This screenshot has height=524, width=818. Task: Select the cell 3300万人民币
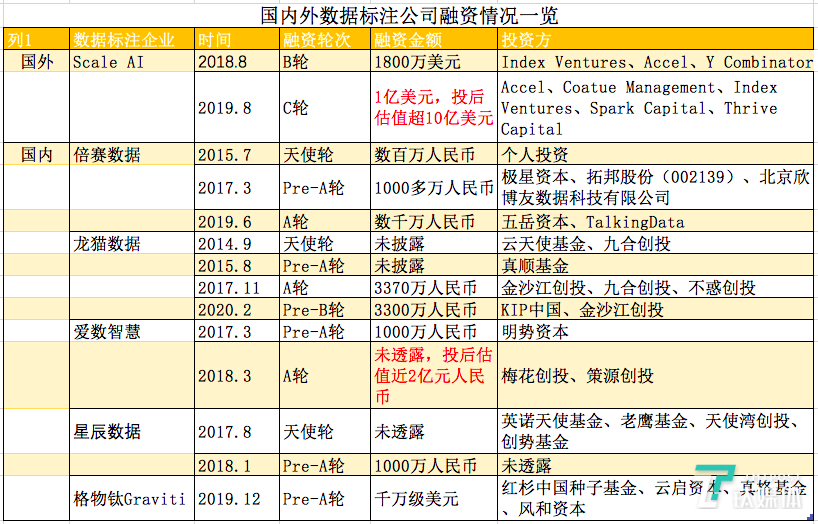[434, 309]
